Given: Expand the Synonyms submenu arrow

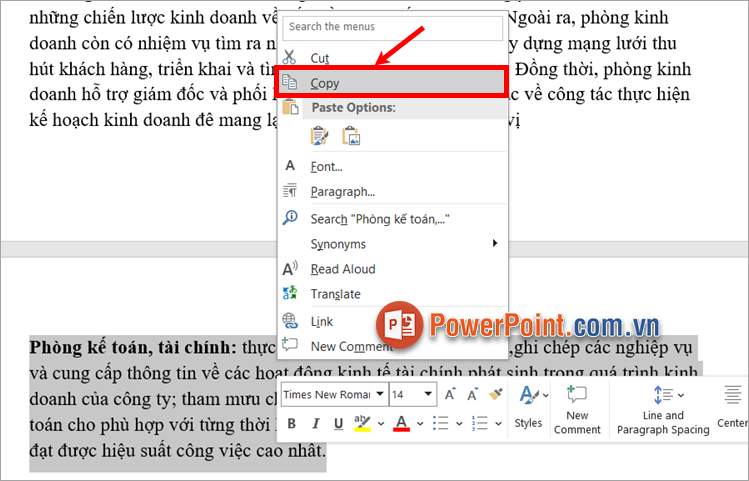Looking at the screenshot, I should (495, 243).
